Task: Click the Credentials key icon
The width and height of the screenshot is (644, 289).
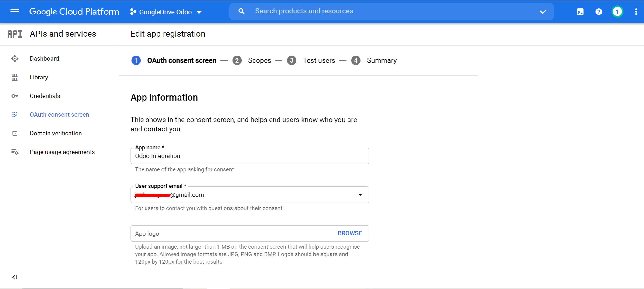Action: (x=15, y=96)
